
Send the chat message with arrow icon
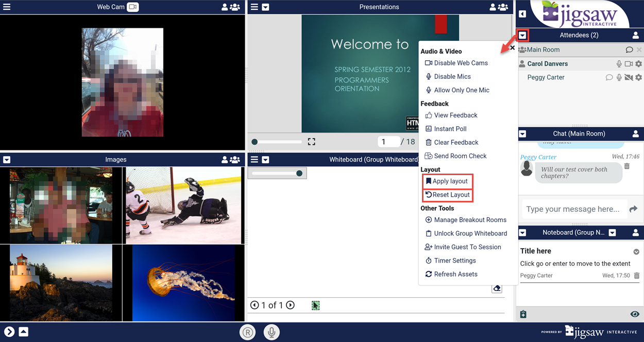click(x=633, y=209)
